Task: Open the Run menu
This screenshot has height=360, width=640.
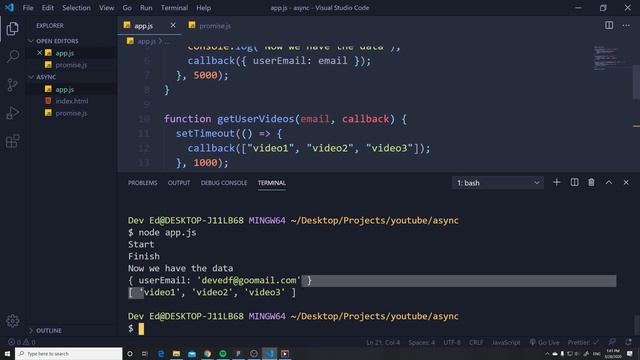Action: click(x=146, y=8)
